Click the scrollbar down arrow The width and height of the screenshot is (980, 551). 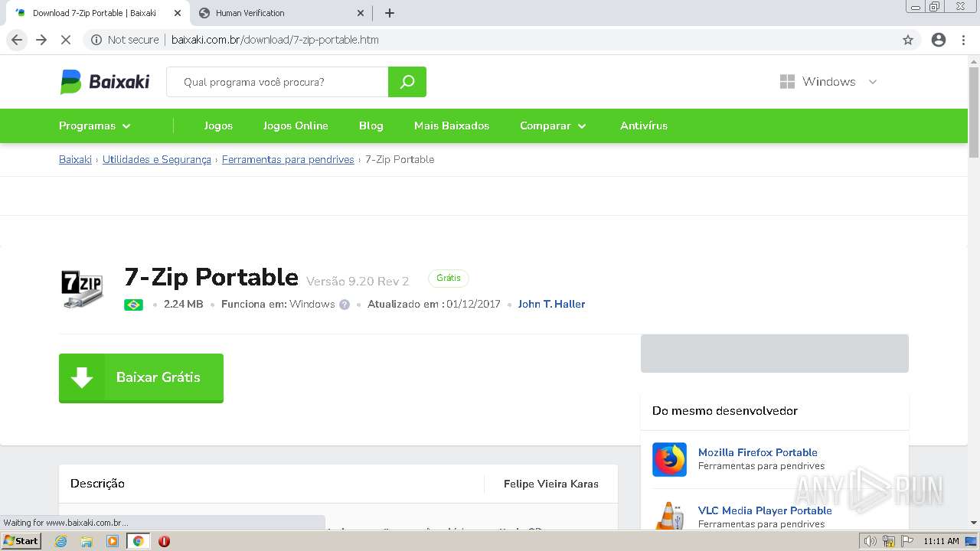point(974,523)
